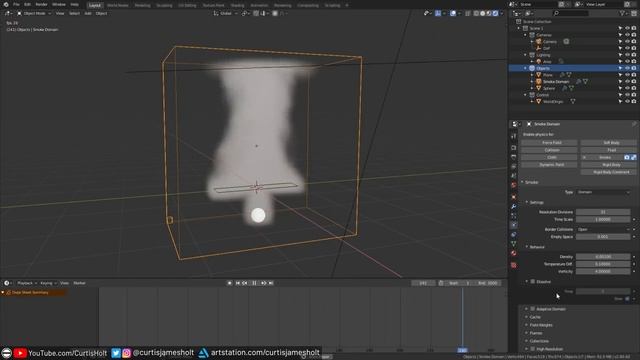Disable Camera rendering via camera icon
Screen dimensions: 640x360
[633, 42]
